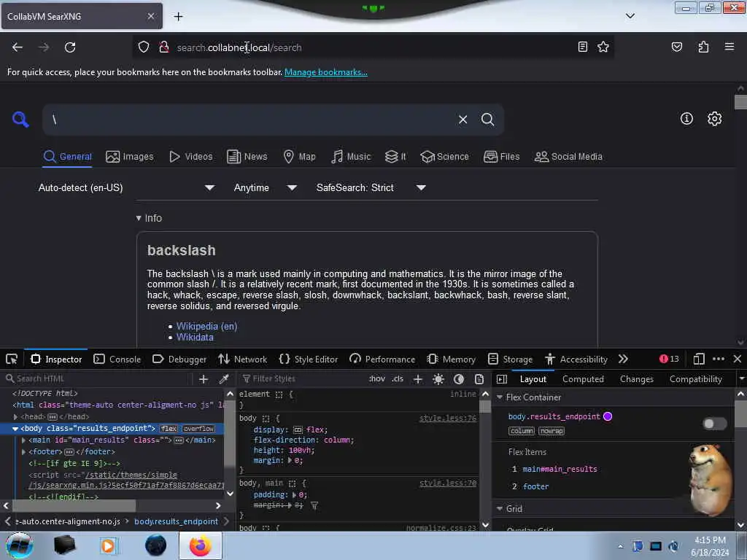Screen dimensions: 747x560
Task: Pick color with eyedropper tool
Action: 223,379
